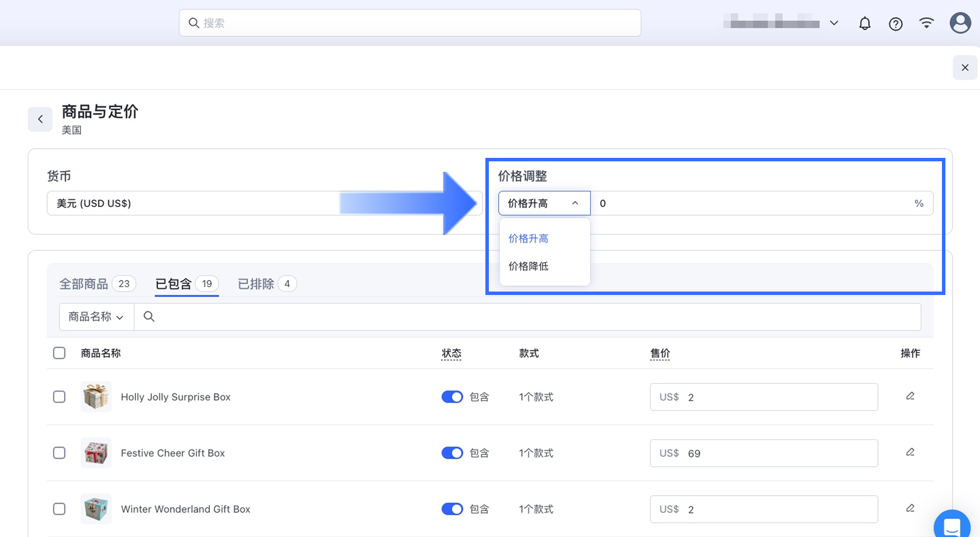
Task: Open Winter Wonderland Gift Box thumbnail
Action: click(96, 509)
